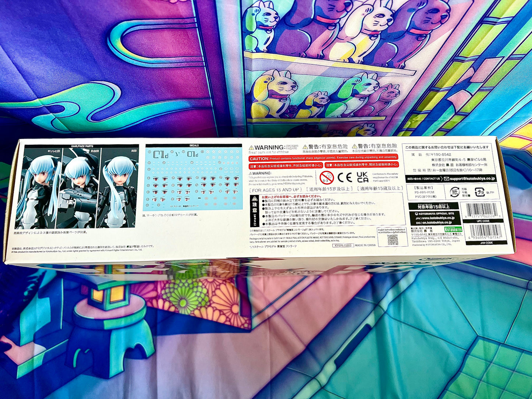Click the 対象年齢15歳以上 black label

(433, 206)
